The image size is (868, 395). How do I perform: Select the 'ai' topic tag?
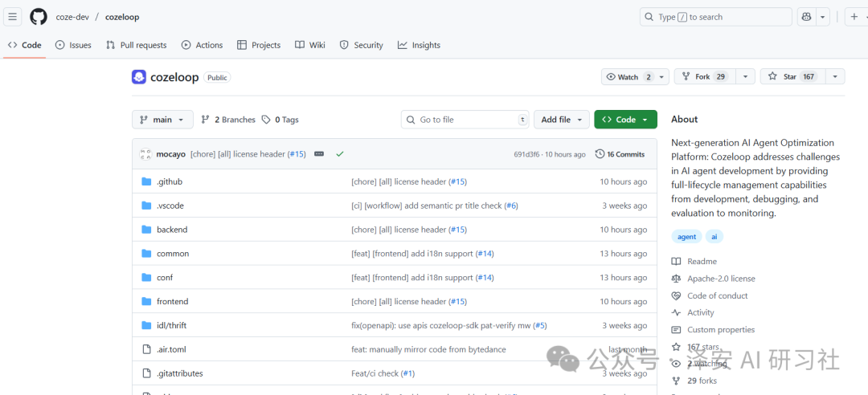tap(714, 237)
